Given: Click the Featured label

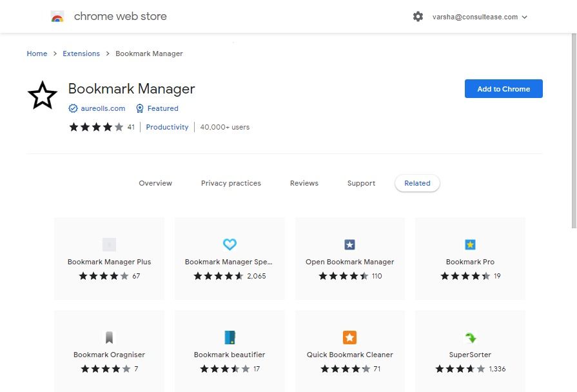Looking at the screenshot, I should 162,108.
